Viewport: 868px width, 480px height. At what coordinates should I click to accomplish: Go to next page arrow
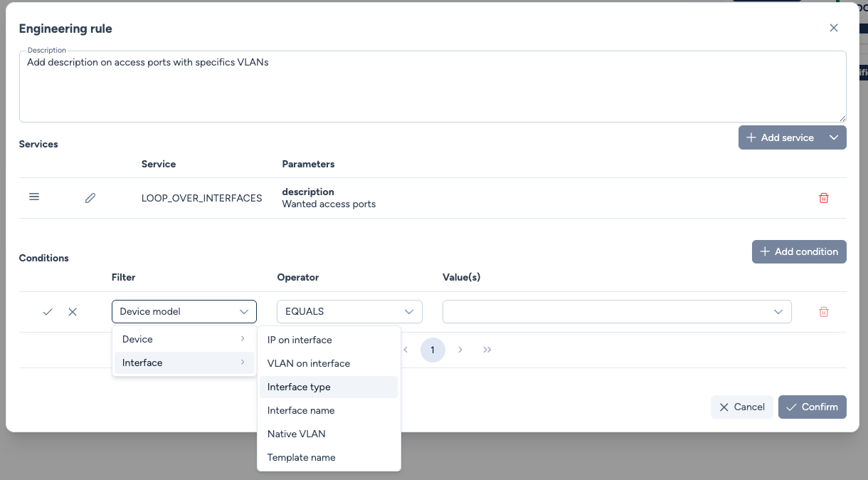tap(460, 350)
